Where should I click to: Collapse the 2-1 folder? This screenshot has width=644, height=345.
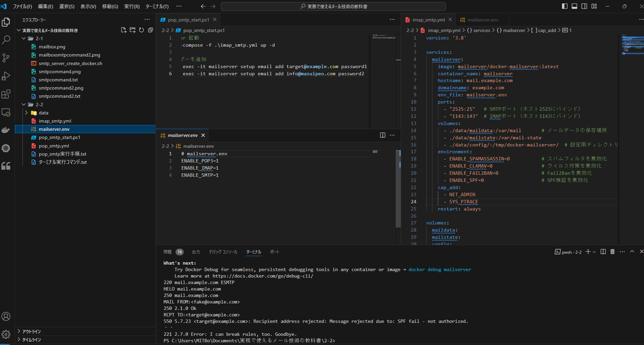tap(23, 39)
